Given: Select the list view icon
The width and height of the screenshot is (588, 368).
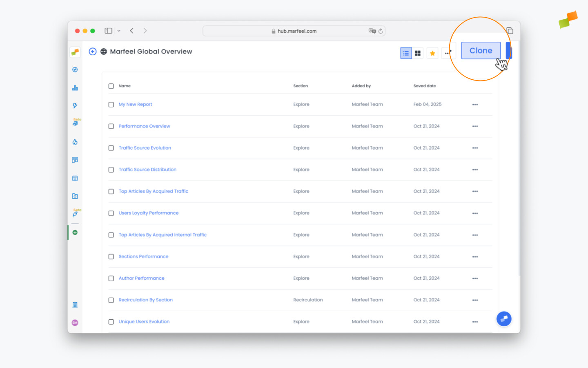Looking at the screenshot, I should 405,53.
